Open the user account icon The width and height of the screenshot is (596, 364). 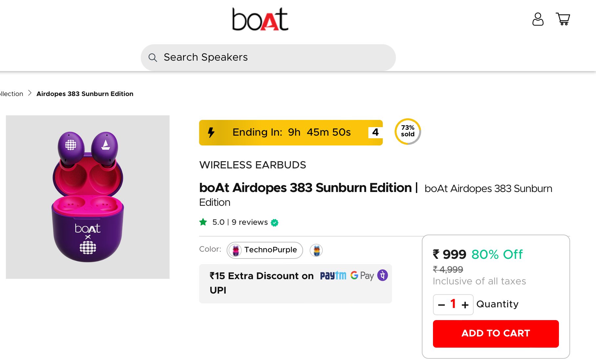click(538, 19)
